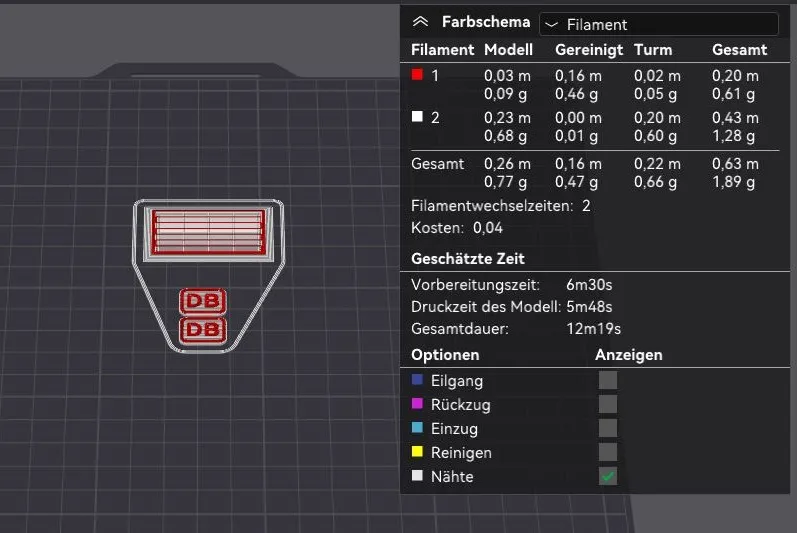The width and height of the screenshot is (797, 533).
Task: Click the 'Nähte' option label
Action: point(452,477)
